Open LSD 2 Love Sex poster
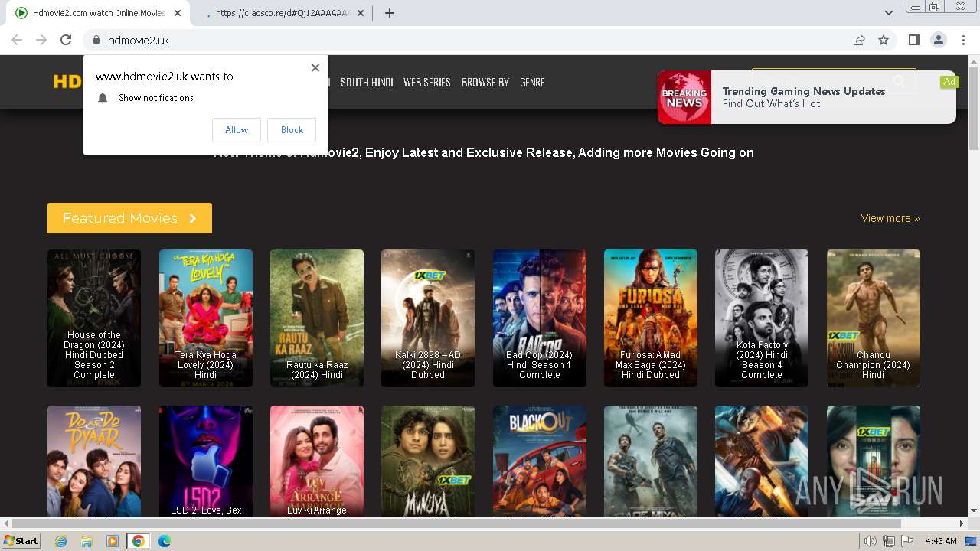980x551 pixels. click(206, 461)
